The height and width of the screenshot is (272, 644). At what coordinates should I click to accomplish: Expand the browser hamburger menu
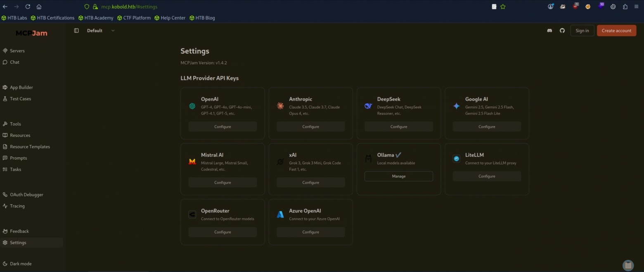point(636,7)
